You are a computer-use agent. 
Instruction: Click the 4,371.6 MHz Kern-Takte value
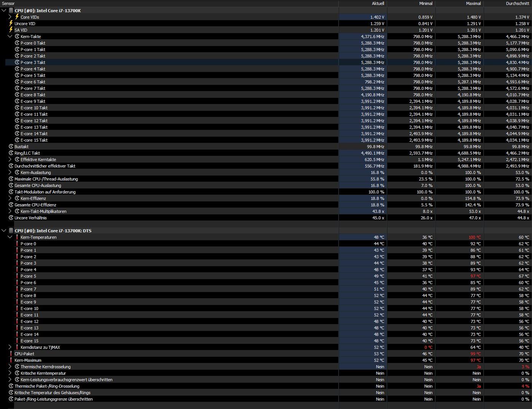[373, 37]
